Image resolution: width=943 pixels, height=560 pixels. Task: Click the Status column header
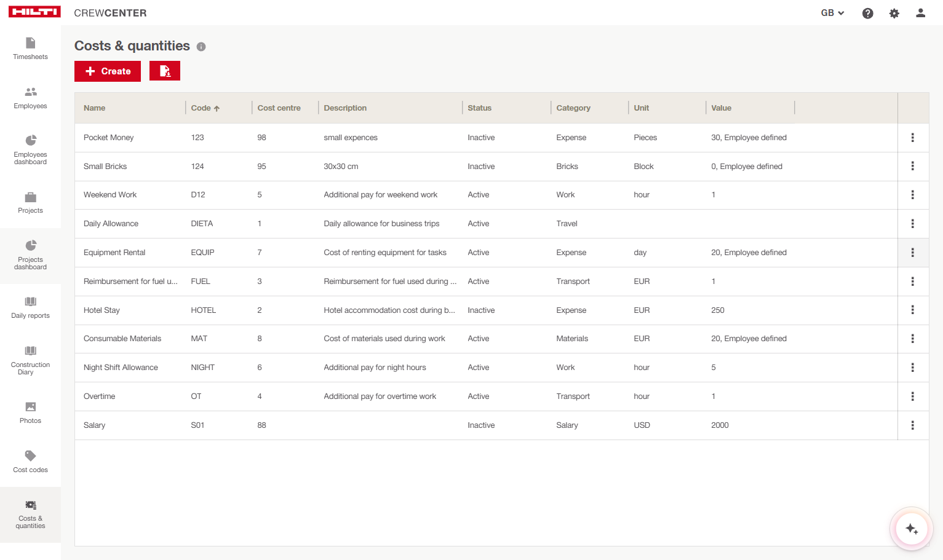click(479, 108)
